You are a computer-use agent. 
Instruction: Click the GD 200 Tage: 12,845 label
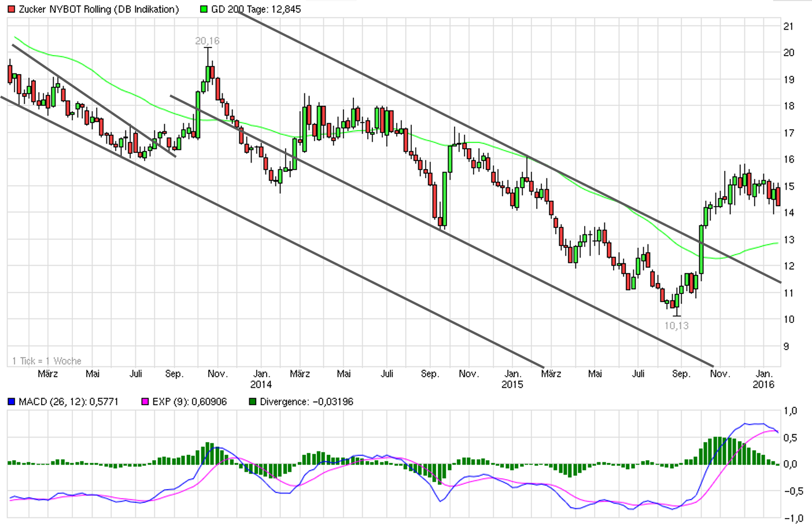click(256, 9)
